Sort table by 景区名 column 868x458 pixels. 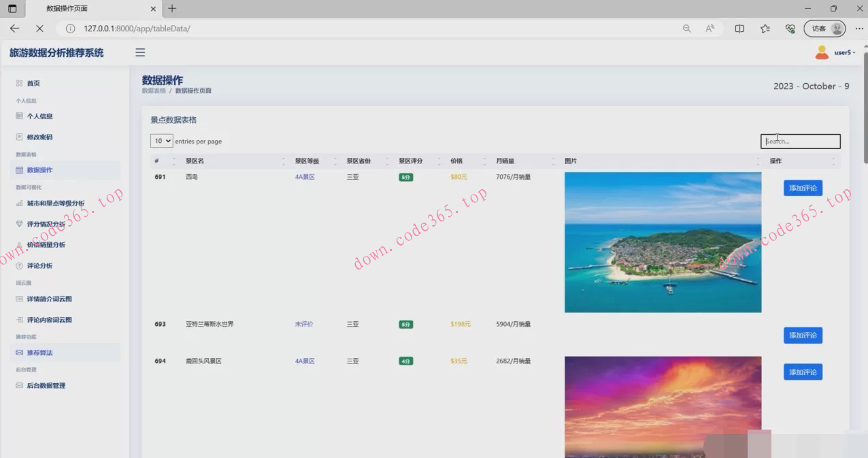point(195,161)
